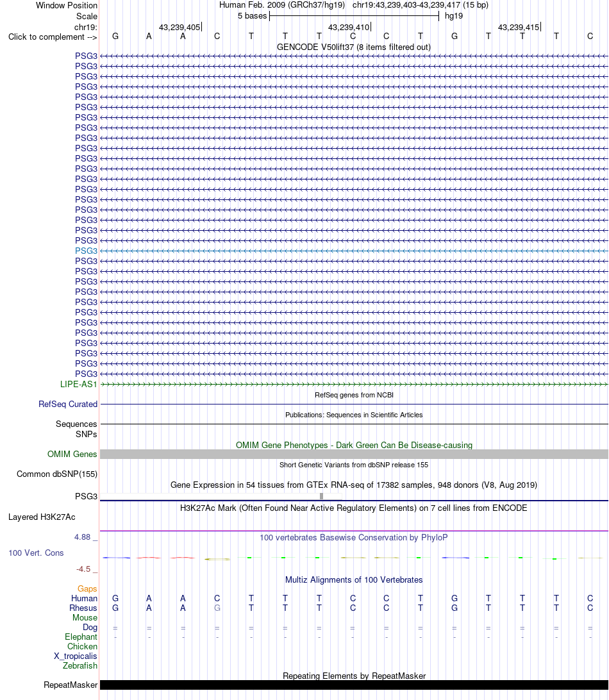
Task: Click the gray OMIM Genes item bar
Action: 354,454
